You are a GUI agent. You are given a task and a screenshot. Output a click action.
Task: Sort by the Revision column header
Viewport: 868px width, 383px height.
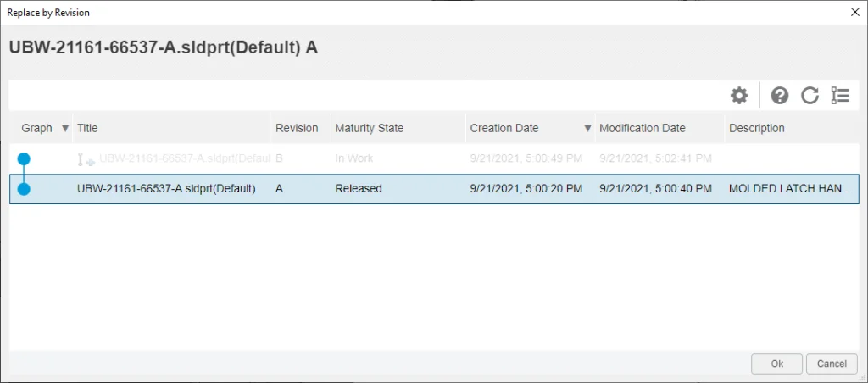(297, 129)
